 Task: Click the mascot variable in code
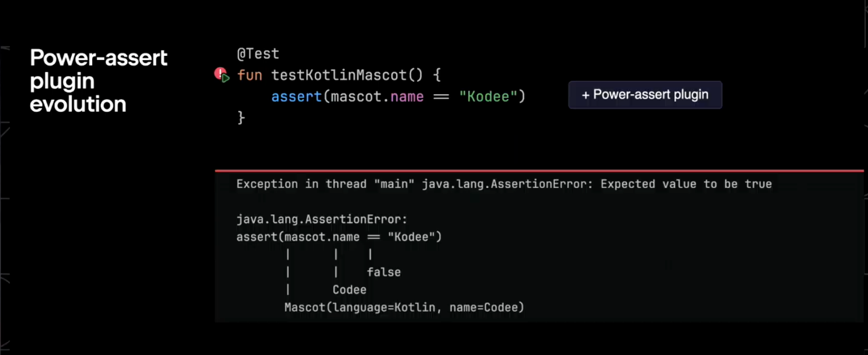(356, 96)
